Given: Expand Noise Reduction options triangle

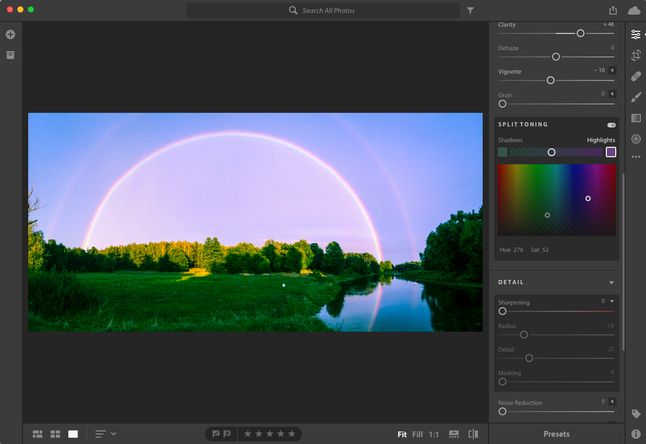Looking at the screenshot, I should (613, 402).
